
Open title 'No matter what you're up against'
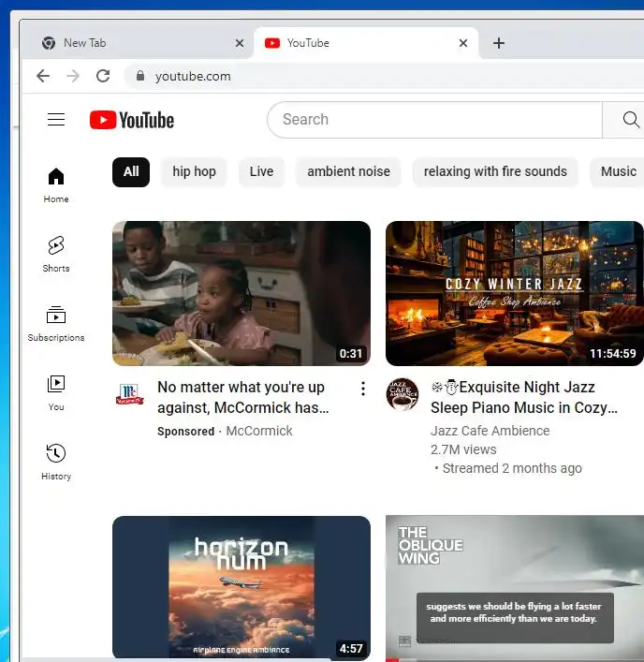pos(243,397)
